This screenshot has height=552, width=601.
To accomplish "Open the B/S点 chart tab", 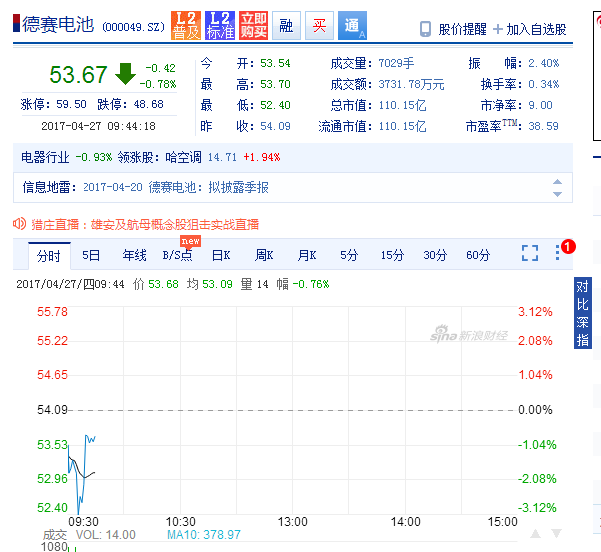I will pos(177,255).
